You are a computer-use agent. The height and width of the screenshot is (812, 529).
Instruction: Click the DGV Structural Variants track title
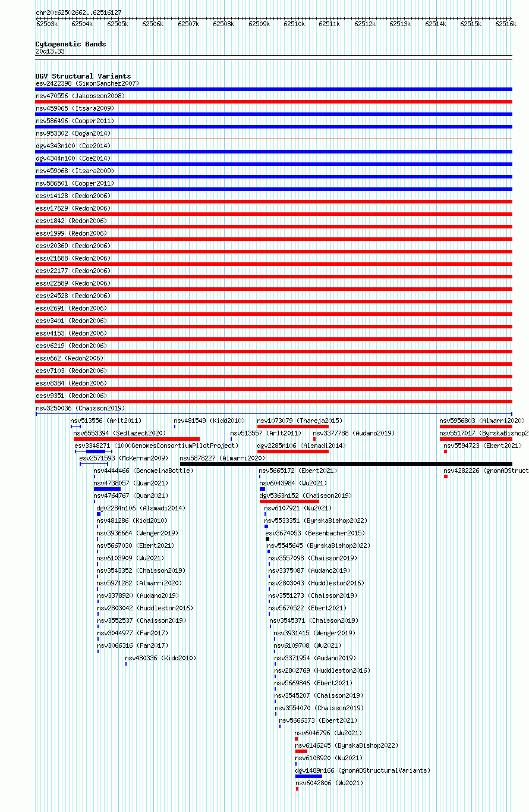(x=83, y=76)
